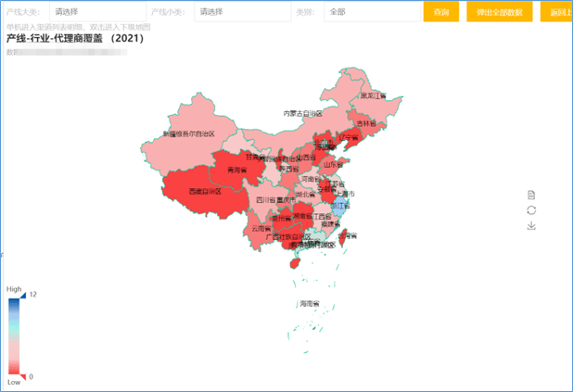Click the 查询 button
The height and width of the screenshot is (392, 573).
(440, 12)
